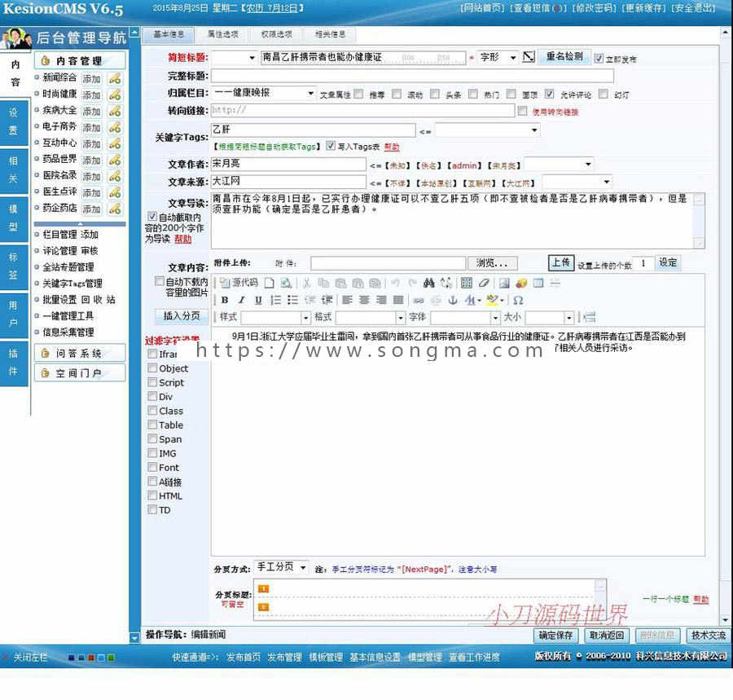Click the preview document icon

tap(286, 283)
